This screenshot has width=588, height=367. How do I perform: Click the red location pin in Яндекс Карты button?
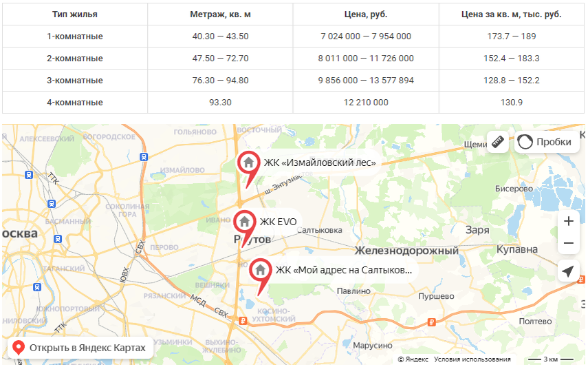[x=19, y=348]
